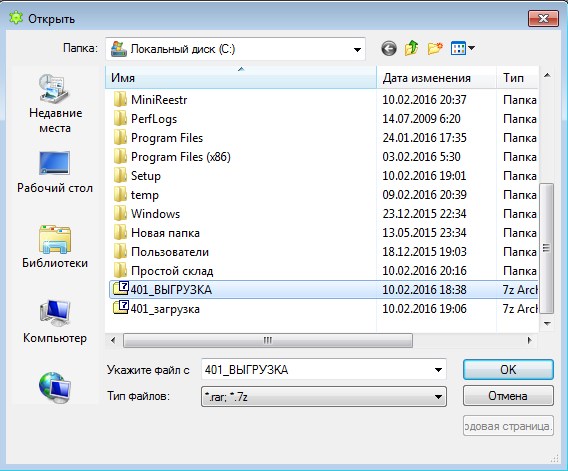The height and width of the screenshot is (471, 568).
Task: Select the Простой склад folder
Action: pyautogui.click(x=172, y=271)
